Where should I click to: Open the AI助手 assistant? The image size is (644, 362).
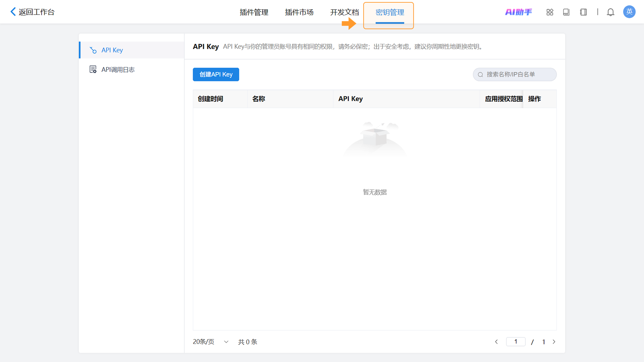click(x=518, y=12)
